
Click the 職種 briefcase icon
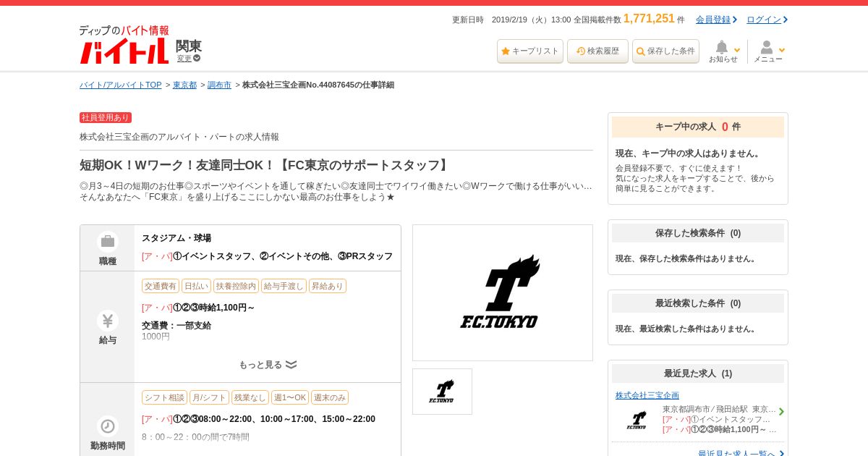[x=107, y=242]
